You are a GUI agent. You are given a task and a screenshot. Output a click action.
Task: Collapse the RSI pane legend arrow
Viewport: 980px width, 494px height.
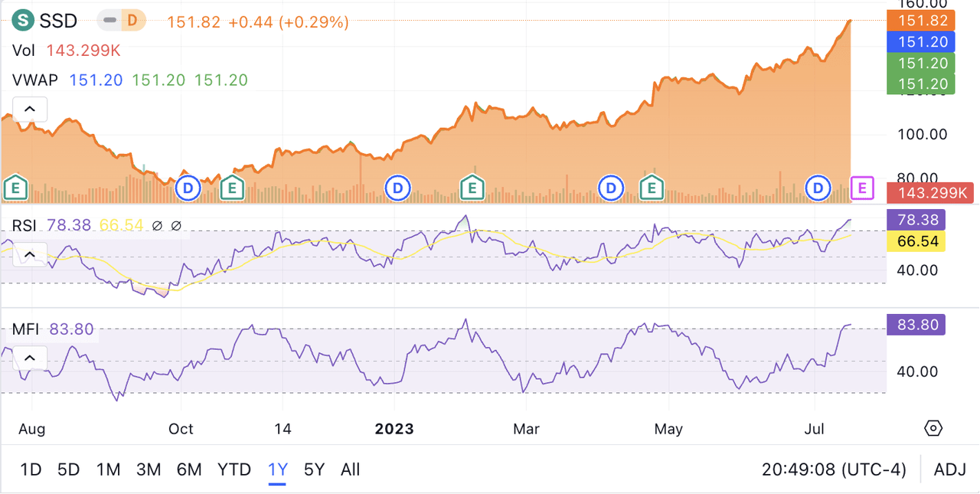[29, 254]
